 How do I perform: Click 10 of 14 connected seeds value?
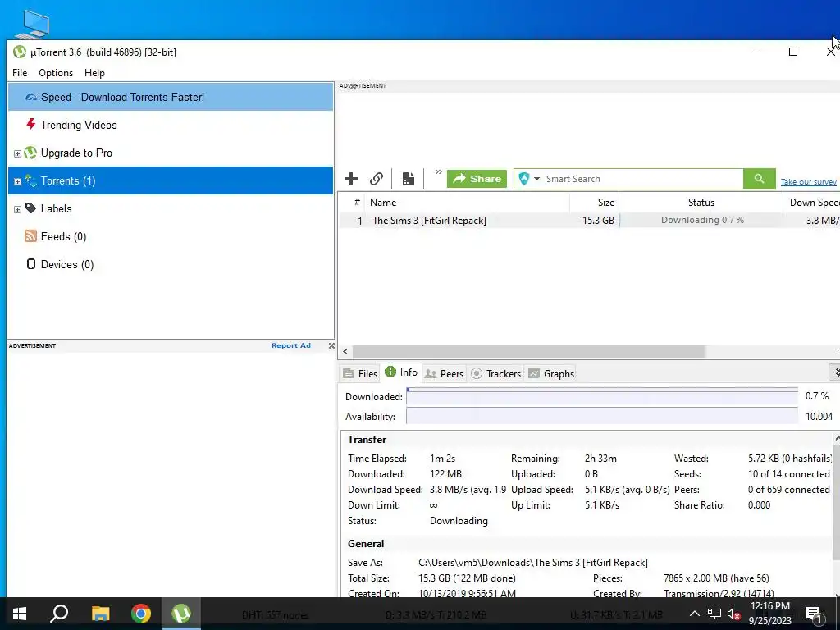(788, 474)
